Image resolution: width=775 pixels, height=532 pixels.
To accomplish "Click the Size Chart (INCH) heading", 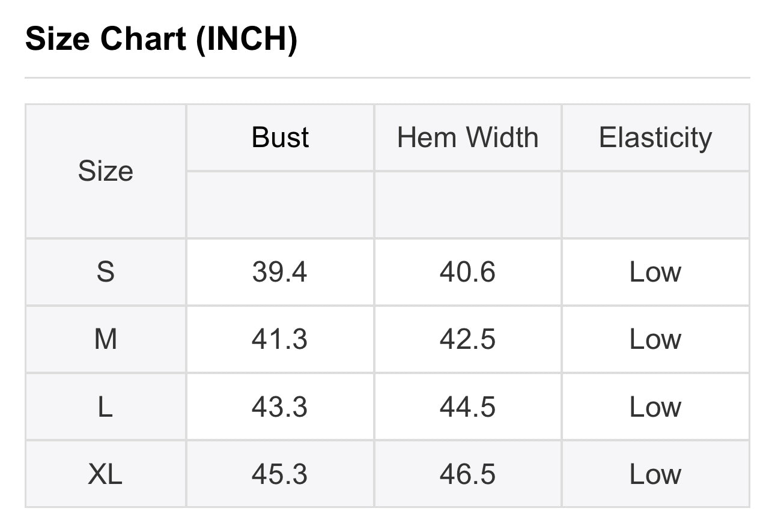I will click(x=161, y=40).
